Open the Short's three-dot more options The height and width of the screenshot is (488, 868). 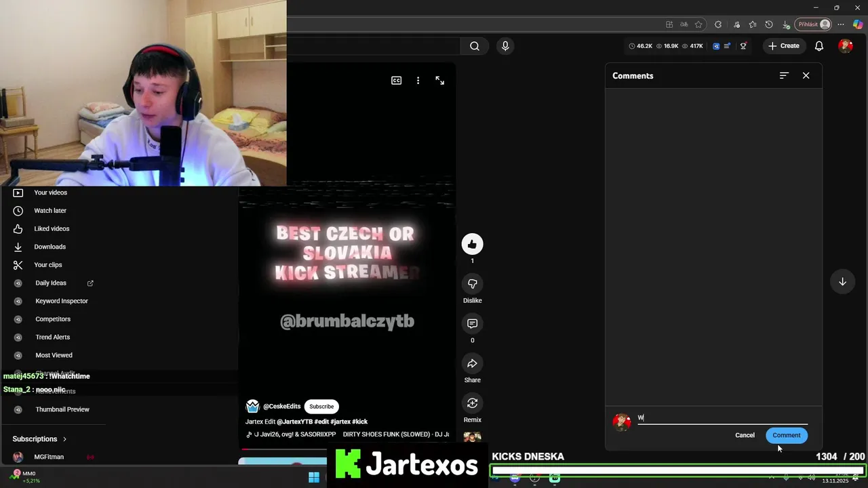coord(418,80)
